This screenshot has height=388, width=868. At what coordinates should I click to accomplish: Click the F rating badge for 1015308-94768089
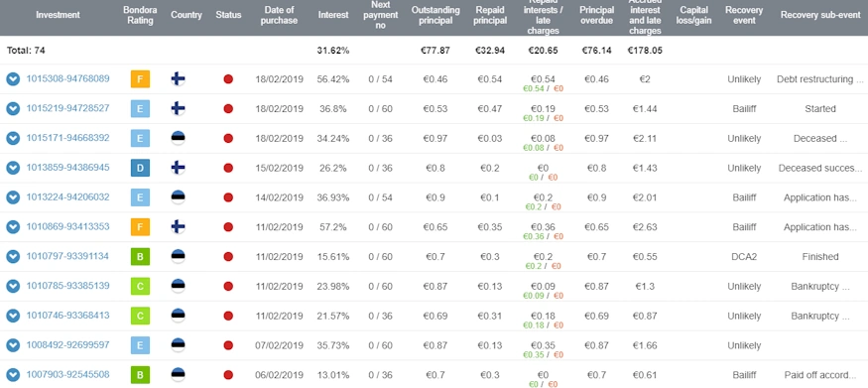(x=140, y=79)
